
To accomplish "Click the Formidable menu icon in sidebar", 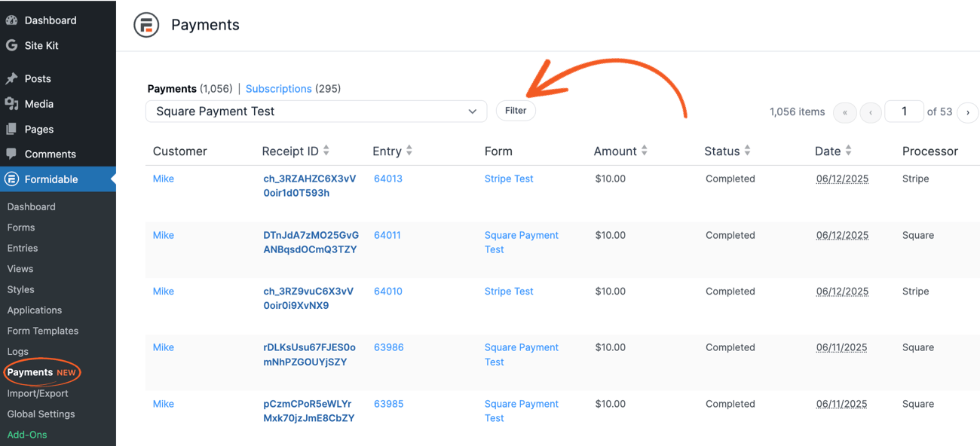I will click(11, 179).
